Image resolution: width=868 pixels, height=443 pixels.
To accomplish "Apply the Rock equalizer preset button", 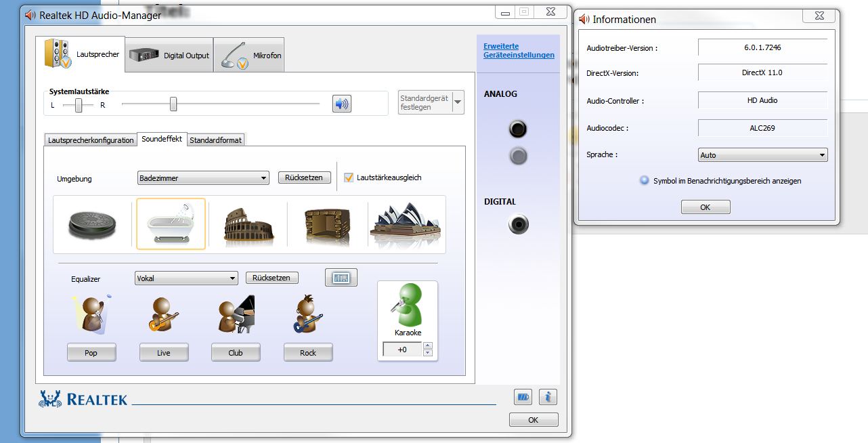I will pos(308,353).
